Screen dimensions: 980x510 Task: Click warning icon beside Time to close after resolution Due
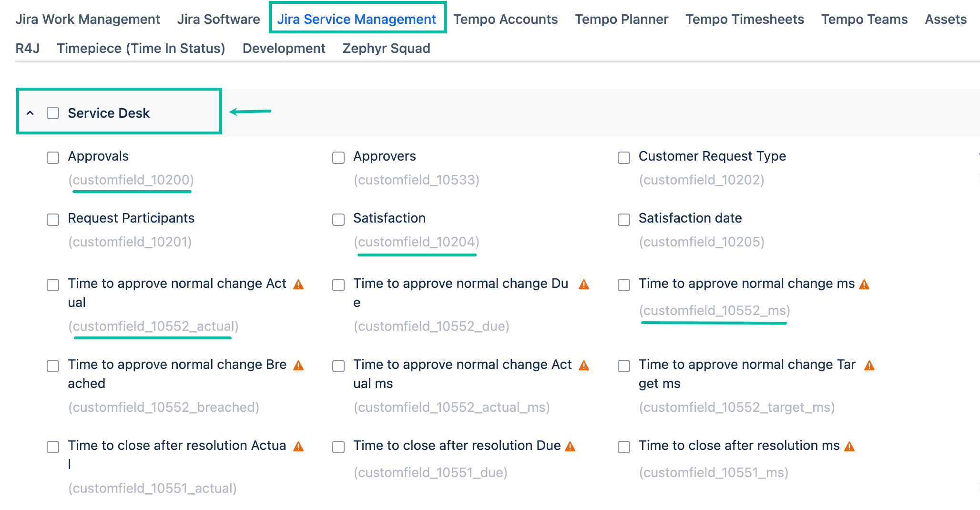570,447
